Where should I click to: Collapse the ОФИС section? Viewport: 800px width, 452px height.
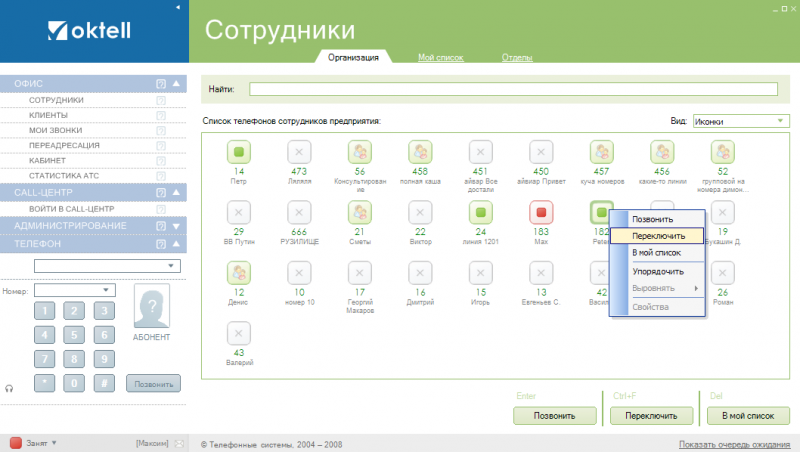(176, 83)
